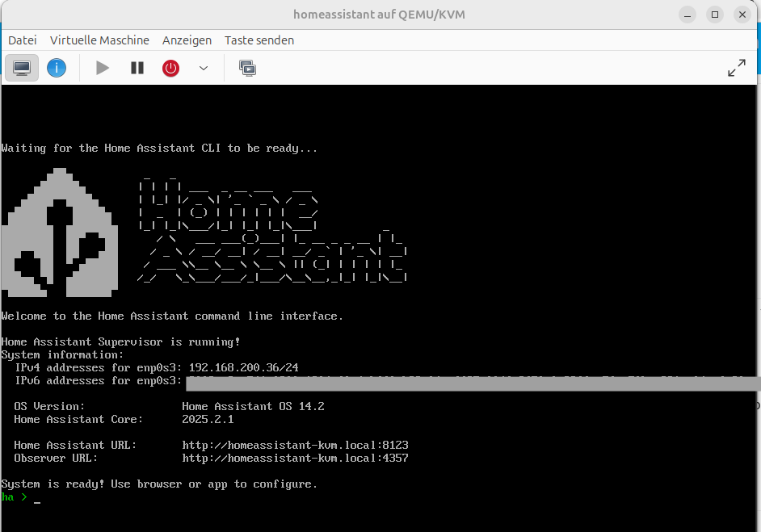The height and width of the screenshot is (532, 761).
Task: Click the 'ha >' command prompt
Action: (14, 497)
